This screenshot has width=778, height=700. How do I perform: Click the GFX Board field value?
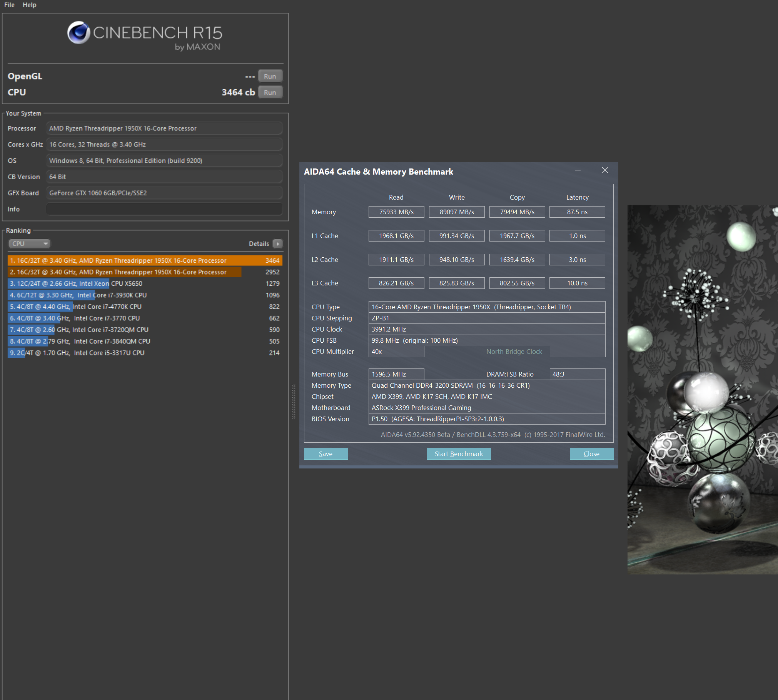coord(164,193)
